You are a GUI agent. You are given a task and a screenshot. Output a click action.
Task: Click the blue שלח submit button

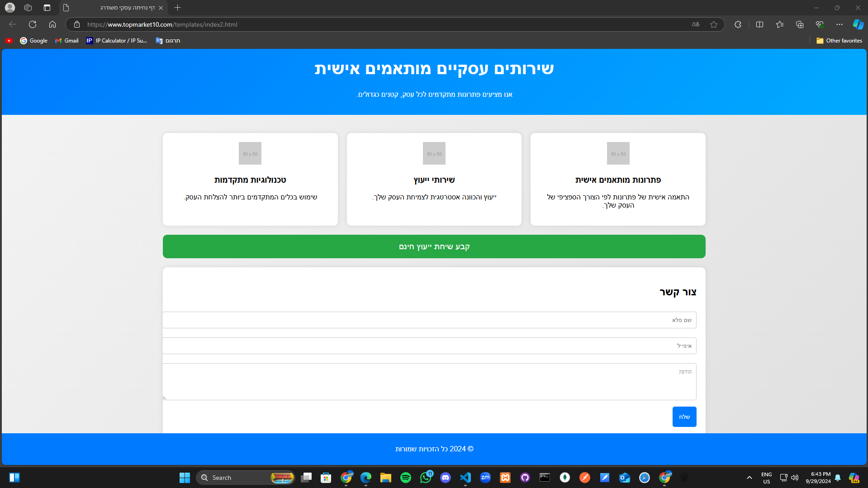tap(684, 417)
